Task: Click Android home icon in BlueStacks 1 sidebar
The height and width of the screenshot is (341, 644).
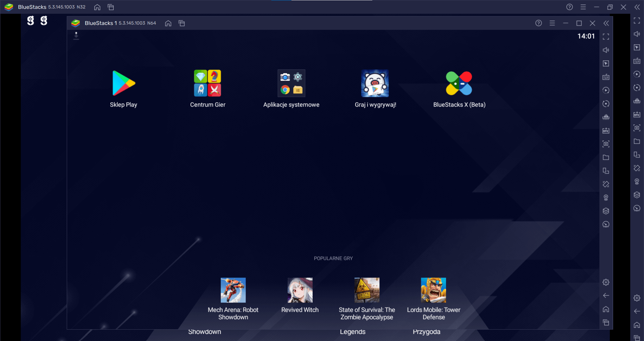Action: (x=606, y=309)
